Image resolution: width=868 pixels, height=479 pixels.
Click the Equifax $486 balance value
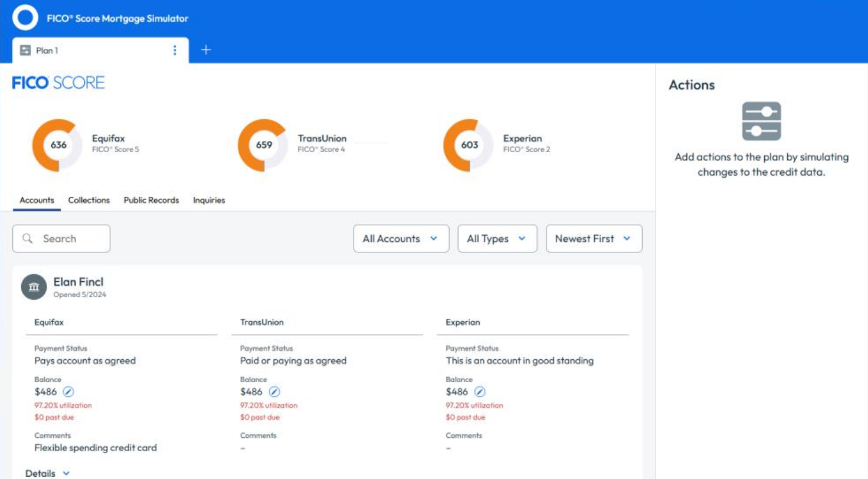click(x=46, y=392)
